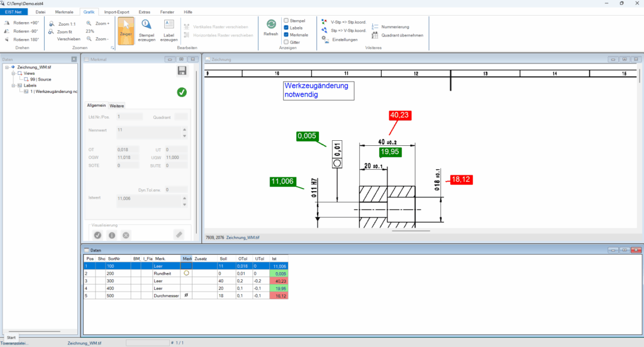The height and width of the screenshot is (347, 644).
Task: Refresh the drawing view
Action: pyautogui.click(x=270, y=28)
